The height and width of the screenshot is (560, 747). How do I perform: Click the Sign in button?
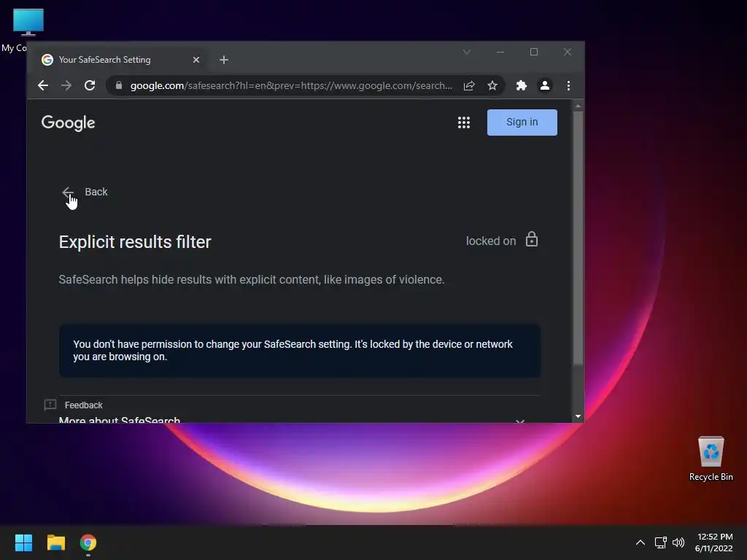(522, 122)
